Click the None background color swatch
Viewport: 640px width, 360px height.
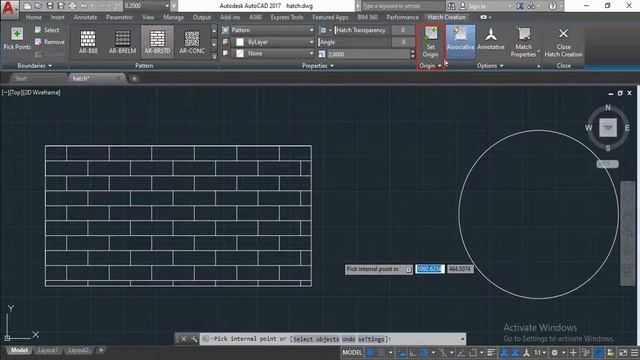240,53
